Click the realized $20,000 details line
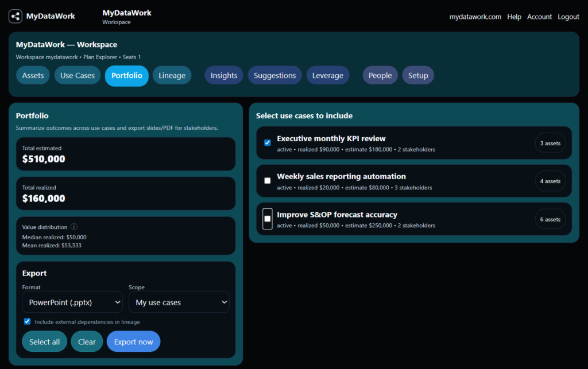588x369 pixels. point(354,188)
